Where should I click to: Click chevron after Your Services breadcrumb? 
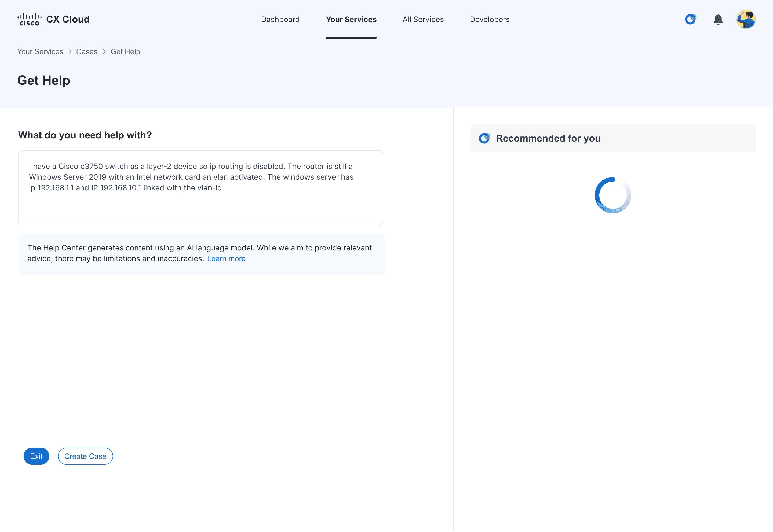70,52
